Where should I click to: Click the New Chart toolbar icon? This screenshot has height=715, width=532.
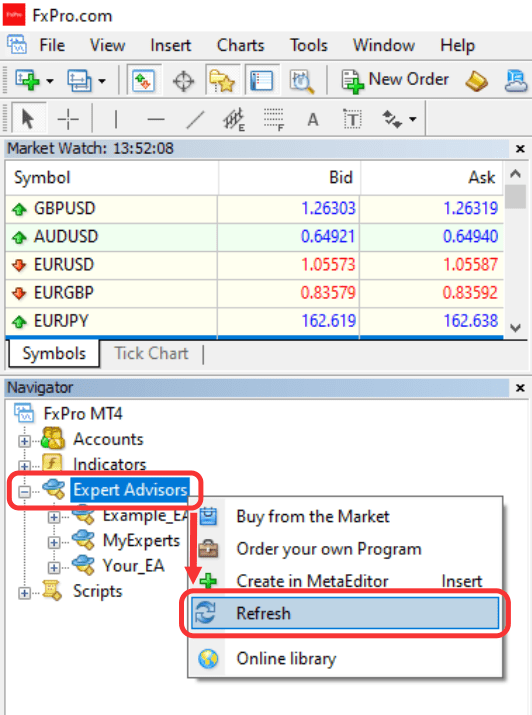pos(27,80)
